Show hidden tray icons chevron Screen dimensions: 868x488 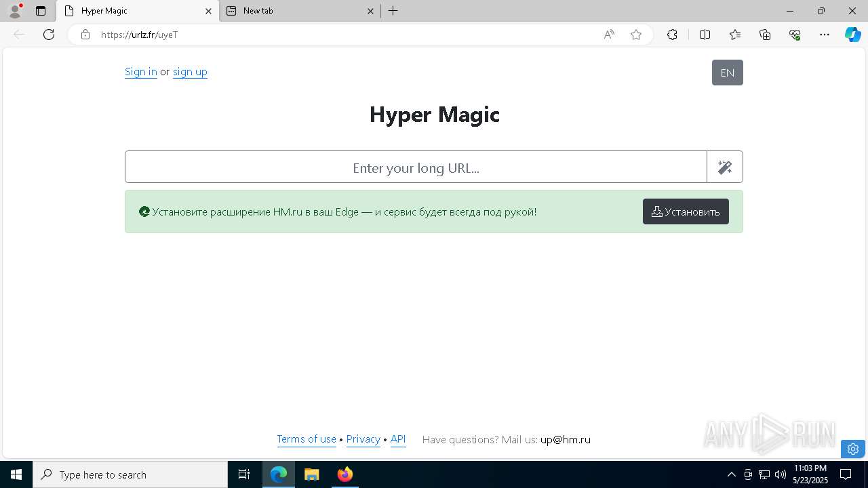731,474
